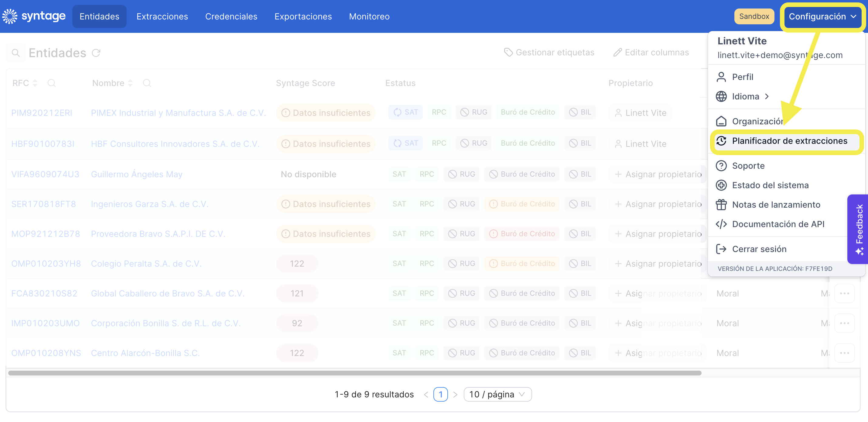
Task: Open Ingenieros Garza S.A. de C.V. entity
Action: pos(150,204)
